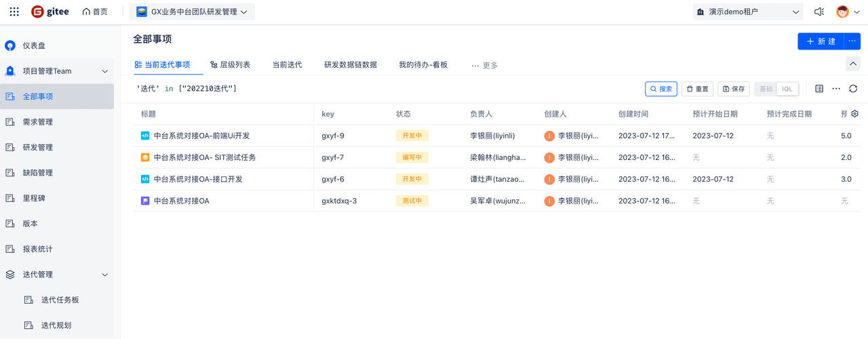Switch filter mode to 基础
Image resolution: width=868 pixels, height=339 pixels.
click(x=766, y=89)
